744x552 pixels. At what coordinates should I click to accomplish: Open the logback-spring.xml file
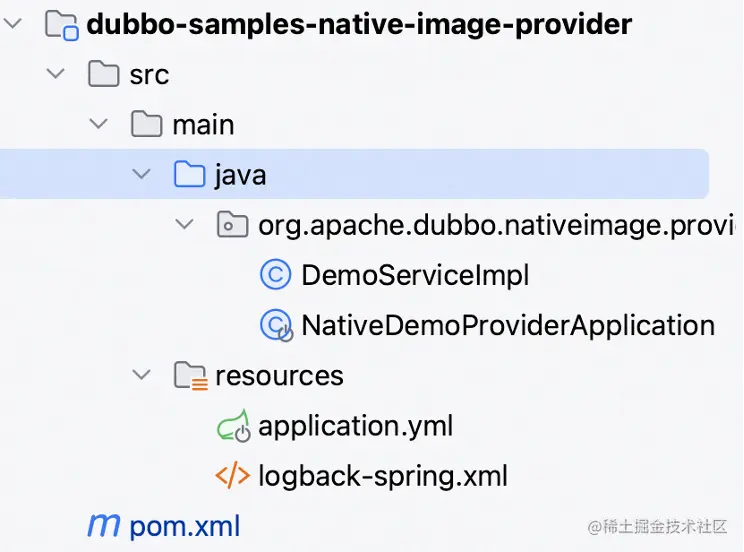383,477
